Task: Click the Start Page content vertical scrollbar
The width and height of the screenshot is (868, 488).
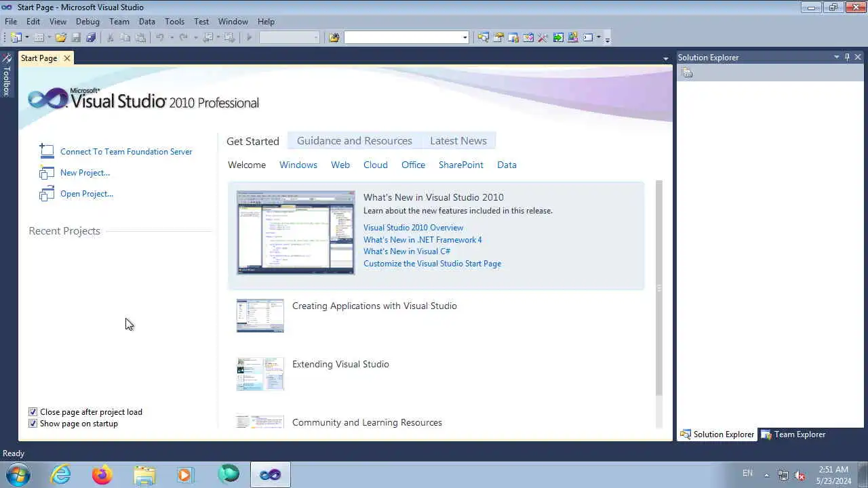Action: point(658,288)
